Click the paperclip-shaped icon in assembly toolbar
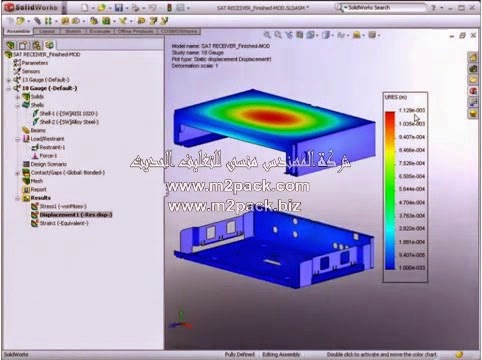The height and width of the screenshot is (360, 482). [37, 21]
